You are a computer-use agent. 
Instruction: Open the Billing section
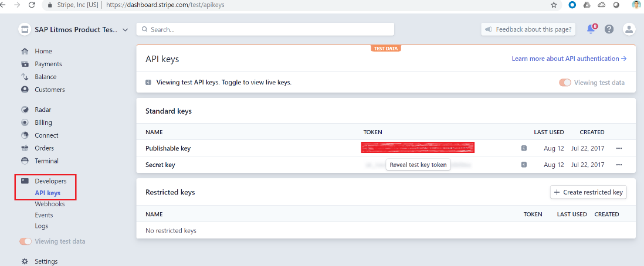coord(43,122)
